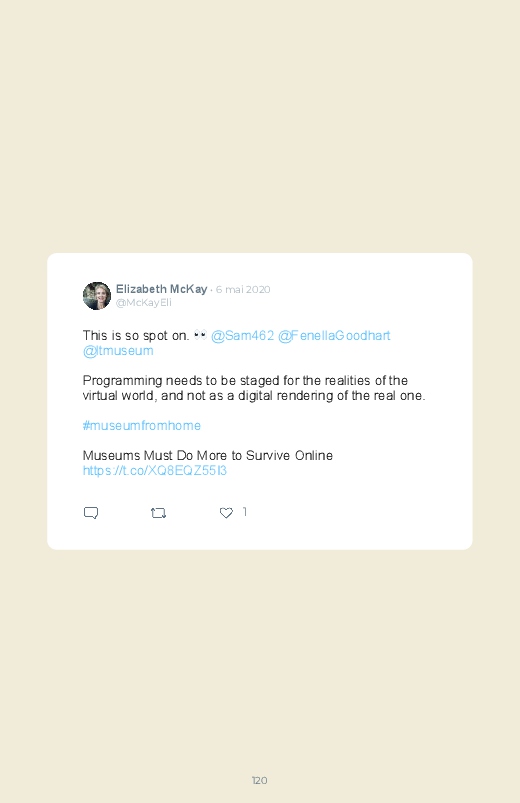Click the separator dot before the date
Image resolution: width=520 pixels, height=803 pixels.
[212, 290]
